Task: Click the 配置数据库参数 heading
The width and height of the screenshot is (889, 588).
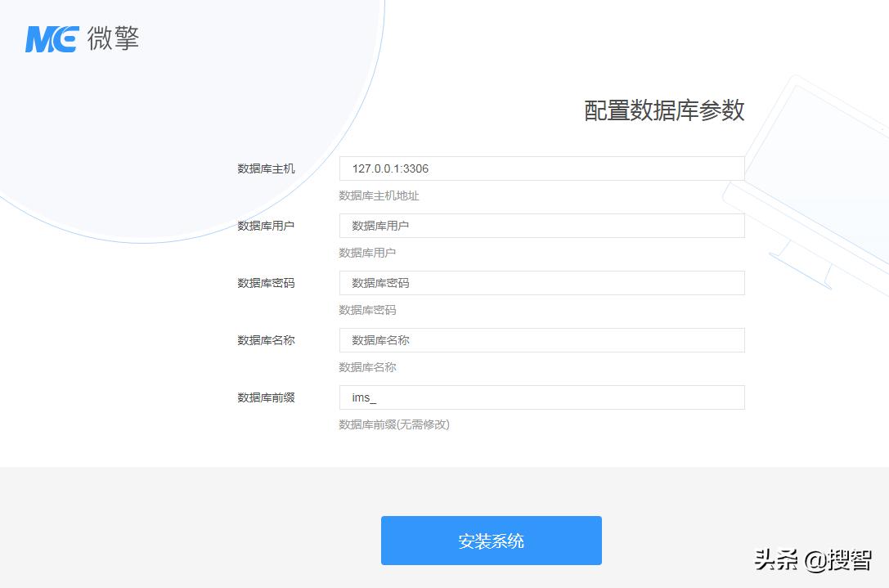Action: pyautogui.click(x=664, y=110)
